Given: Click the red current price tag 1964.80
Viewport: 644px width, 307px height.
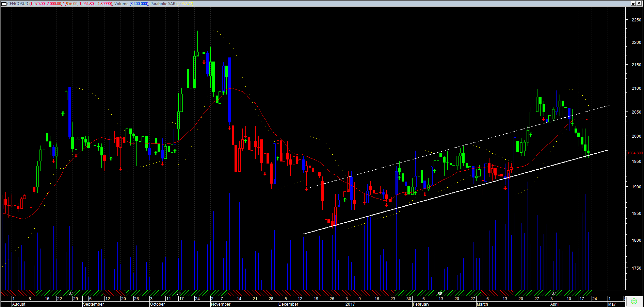Looking at the screenshot, I should tap(635, 153).
